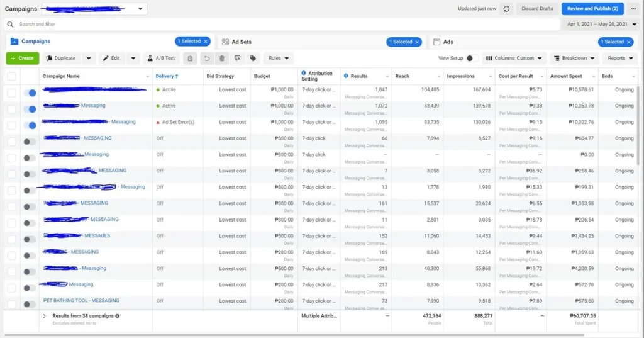Click the ₱60,707.35 total spent value
644x338 pixels.
583,316
